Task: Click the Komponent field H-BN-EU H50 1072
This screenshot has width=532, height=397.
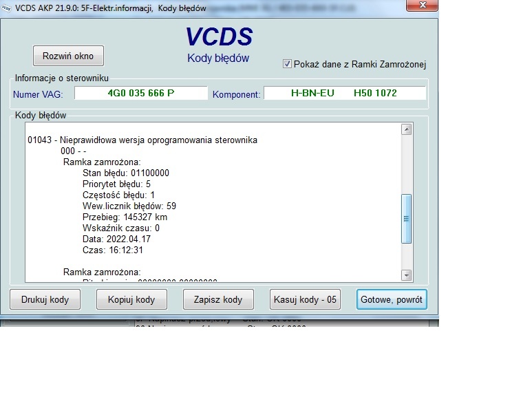Action: click(344, 93)
